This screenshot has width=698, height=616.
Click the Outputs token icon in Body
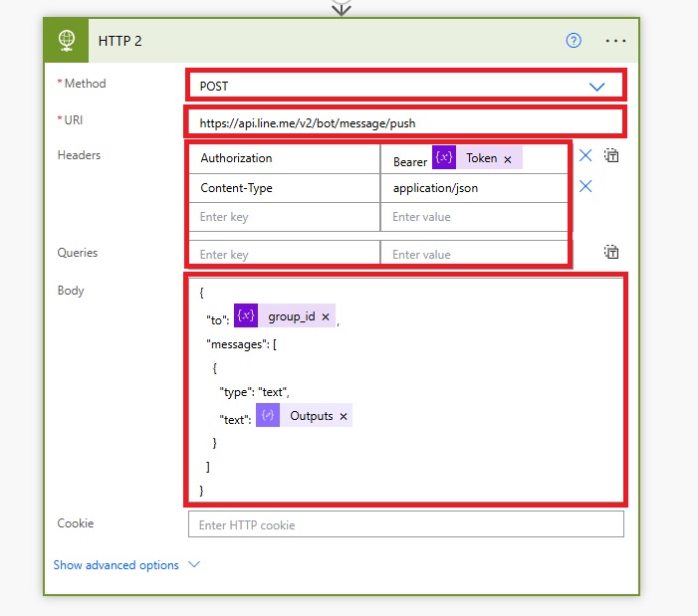click(267, 416)
